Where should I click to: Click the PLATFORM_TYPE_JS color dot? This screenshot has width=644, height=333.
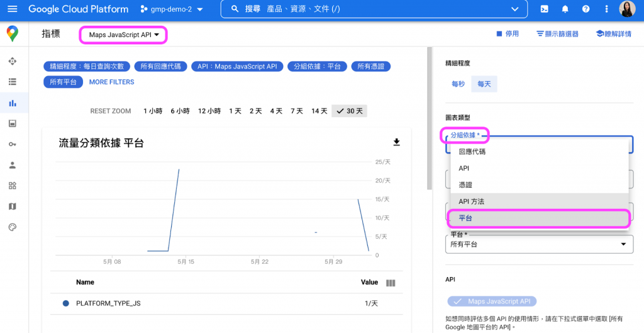(x=65, y=303)
